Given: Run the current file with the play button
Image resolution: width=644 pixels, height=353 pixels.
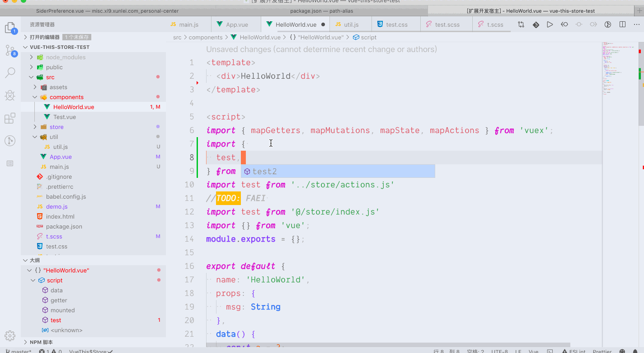Looking at the screenshot, I should (550, 24).
